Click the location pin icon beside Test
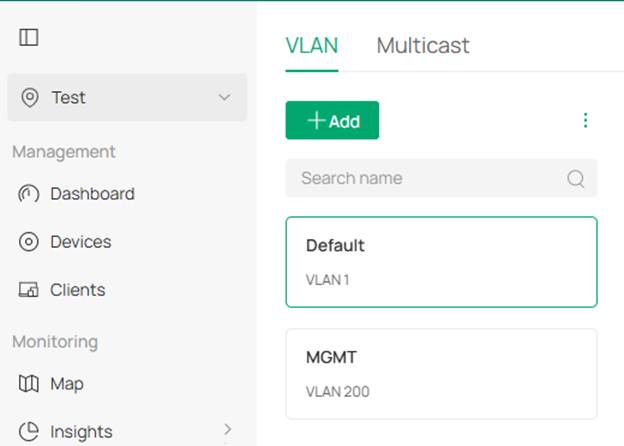Viewport: 624px width, 446px height. 30,98
